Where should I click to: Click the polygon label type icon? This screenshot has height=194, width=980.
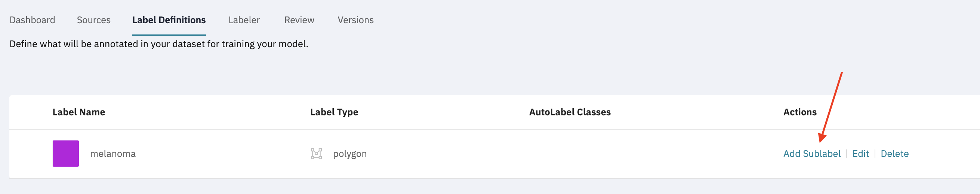[x=316, y=154]
